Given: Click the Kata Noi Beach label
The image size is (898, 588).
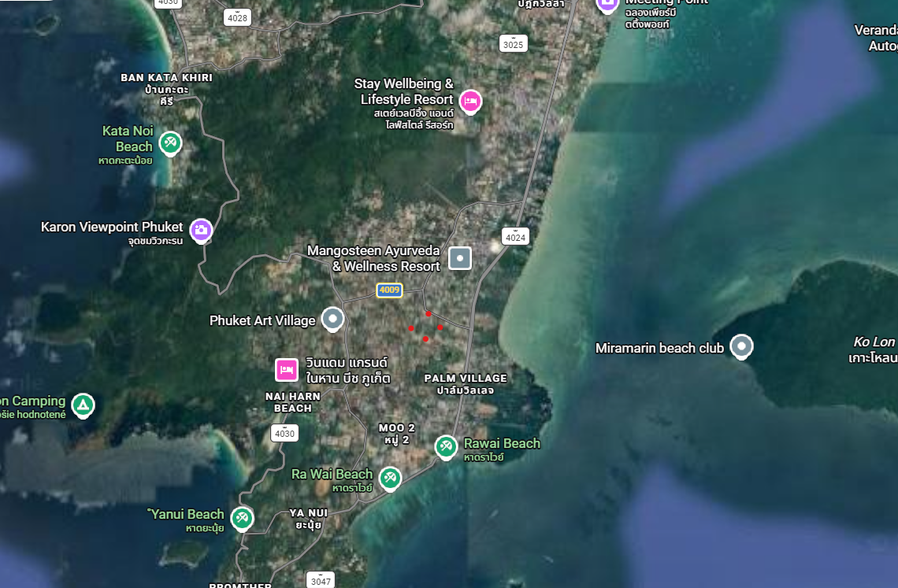Looking at the screenshot, I should pos(127,139).
